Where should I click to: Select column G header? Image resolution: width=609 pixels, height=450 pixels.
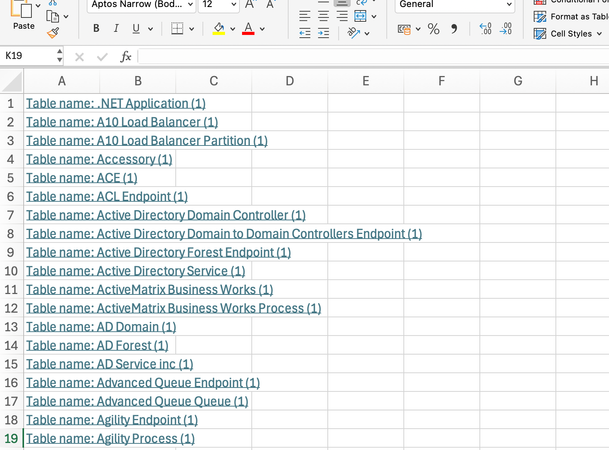pyautogui.click(x=518, y=81)
